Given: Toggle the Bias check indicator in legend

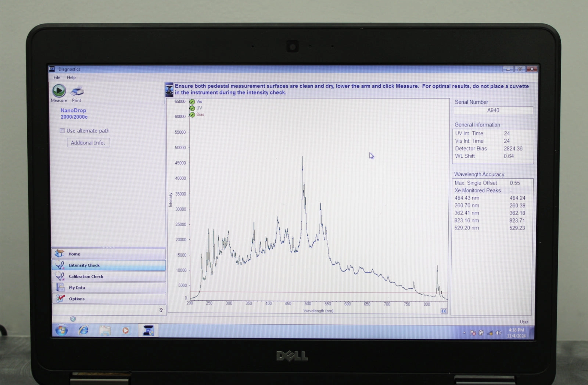Looking at the screenshot, I should 192,115.
